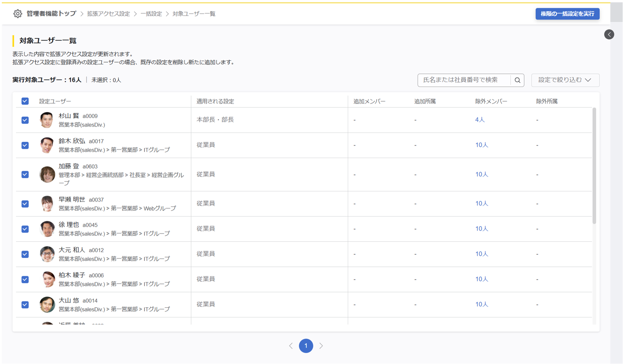Uncheck the checkbox for 柏木 綾子
The height and width of the screenshot is (364, 623).
25,279
